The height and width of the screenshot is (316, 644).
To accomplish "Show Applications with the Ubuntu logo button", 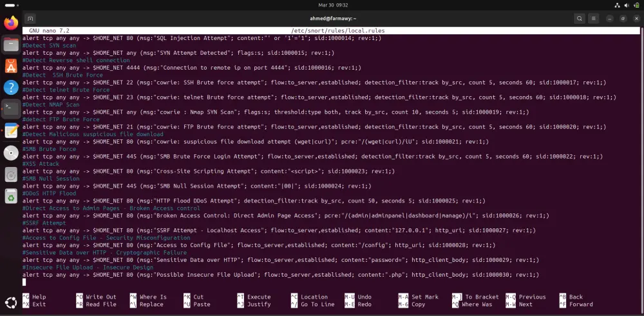I will 11,304.
